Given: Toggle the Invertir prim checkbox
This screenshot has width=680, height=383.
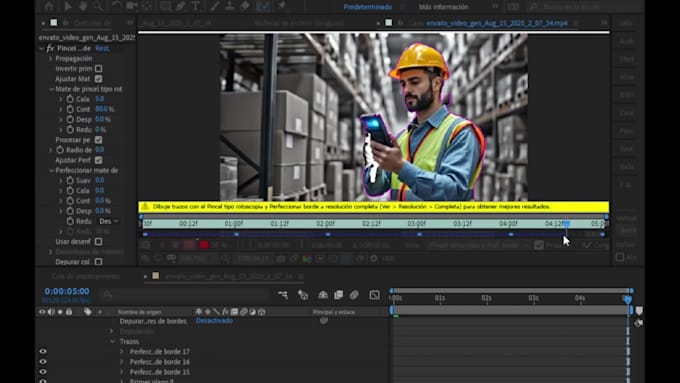Looking at the screenshot, I should [98, 69].
